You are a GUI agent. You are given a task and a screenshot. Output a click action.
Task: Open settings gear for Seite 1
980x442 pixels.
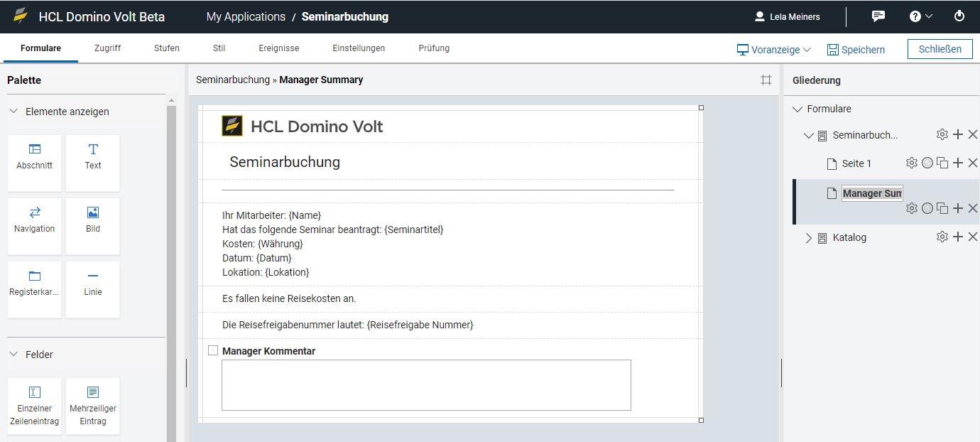tap(912, 163)
